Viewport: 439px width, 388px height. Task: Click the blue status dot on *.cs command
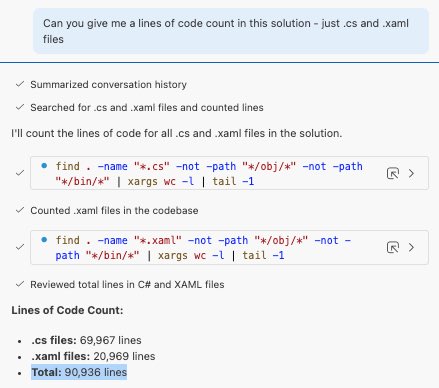pyautogui.click(x=44, y=165)
